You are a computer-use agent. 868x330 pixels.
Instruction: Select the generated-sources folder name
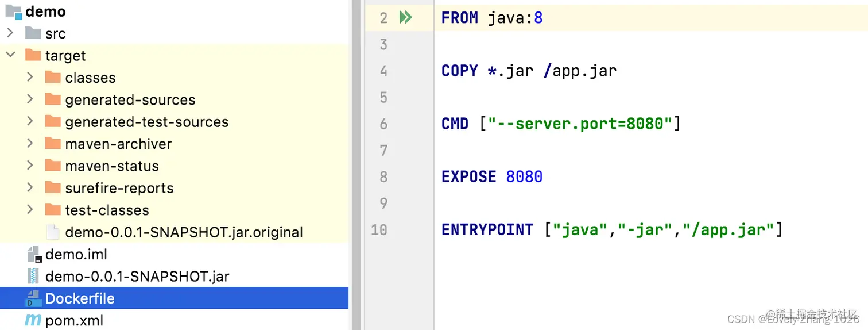130,100
